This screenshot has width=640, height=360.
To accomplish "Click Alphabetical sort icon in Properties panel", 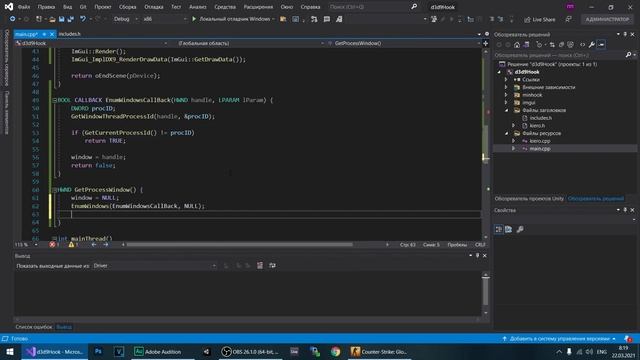I will (x=509, y=229).
